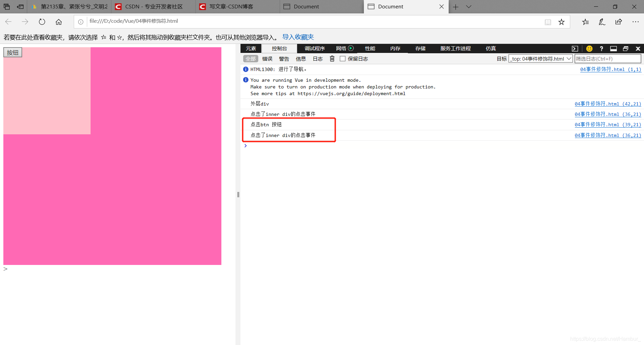This screenshot has height=345, width=644.
Task: Open the 调试程序 devtools tab
Action: pyautogui.click(x=315, y=49)
